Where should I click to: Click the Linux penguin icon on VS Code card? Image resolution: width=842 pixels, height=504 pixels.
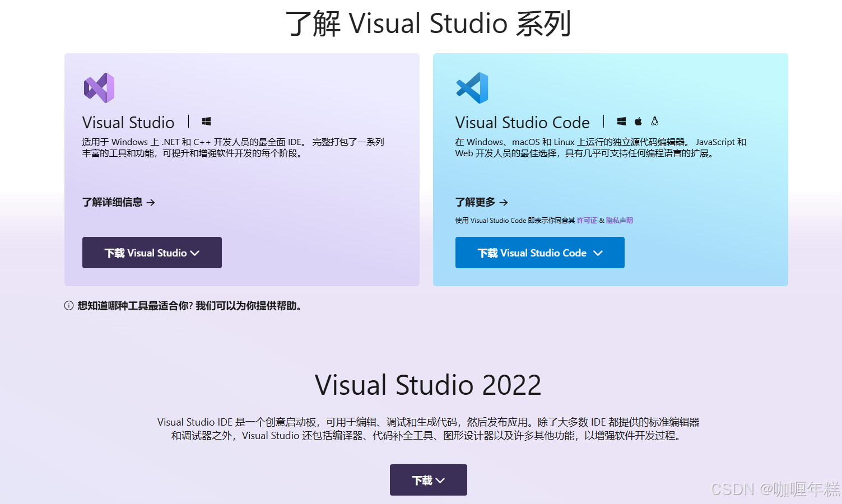point(654,121)
